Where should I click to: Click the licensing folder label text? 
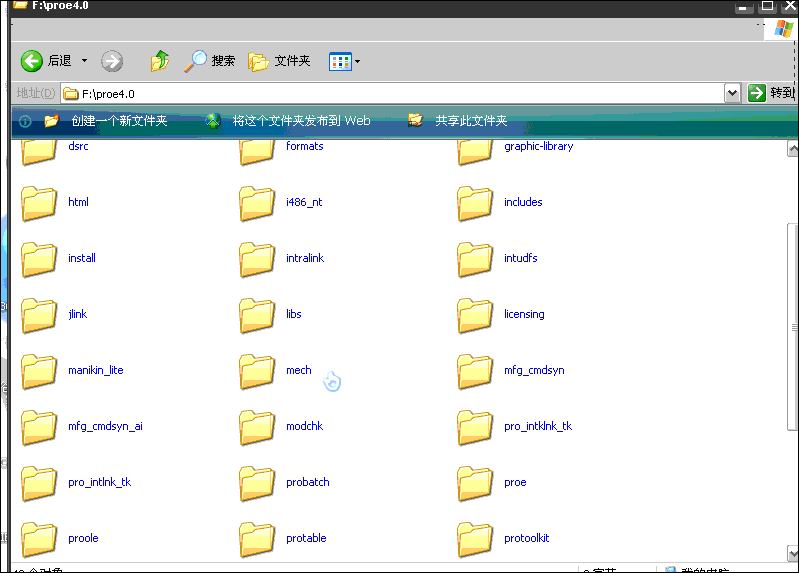[524, 314]
